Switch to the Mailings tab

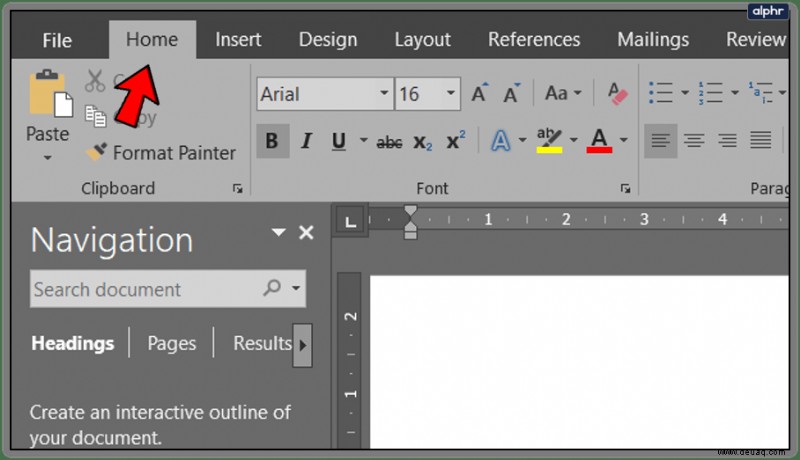click(x=653, y=39)
